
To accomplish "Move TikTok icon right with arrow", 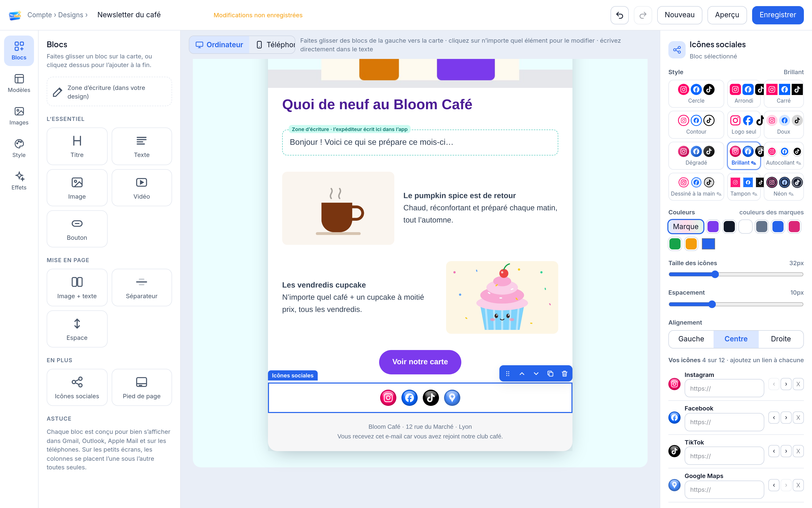I will tap(786, 451).
